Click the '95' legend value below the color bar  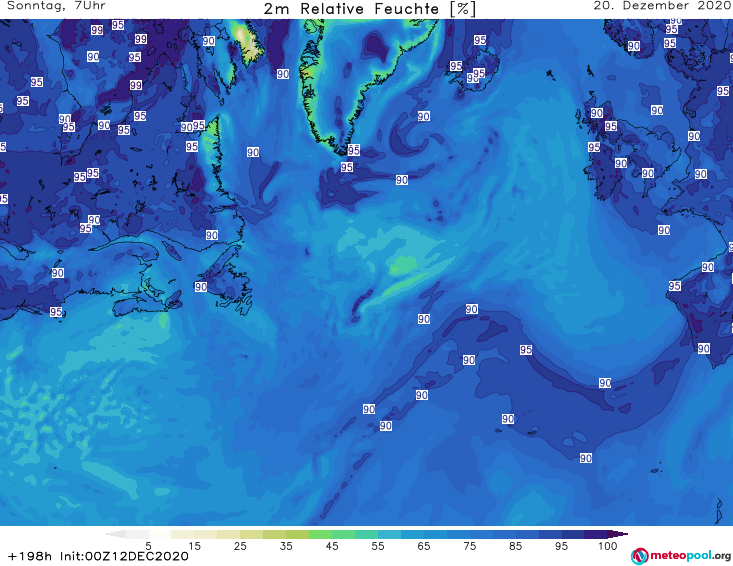coord(561,546)
